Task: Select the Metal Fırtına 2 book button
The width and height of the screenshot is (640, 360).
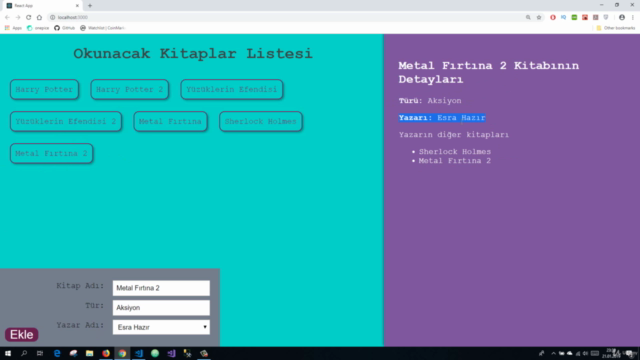Action: (51, 153)
